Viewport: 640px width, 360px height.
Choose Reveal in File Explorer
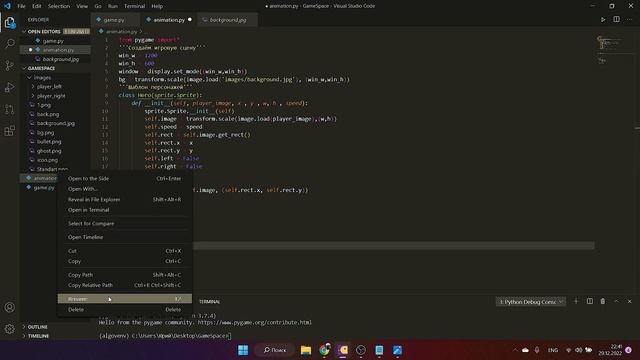124,200
